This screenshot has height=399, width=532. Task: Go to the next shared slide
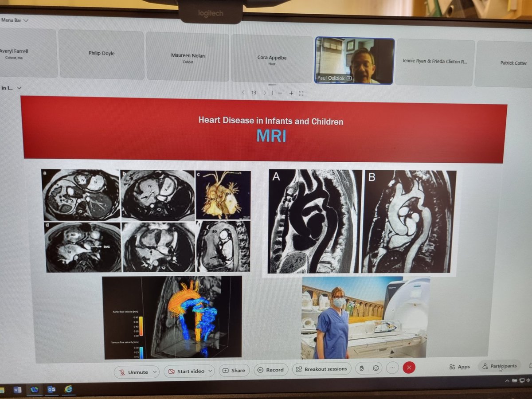click(265, 93)
